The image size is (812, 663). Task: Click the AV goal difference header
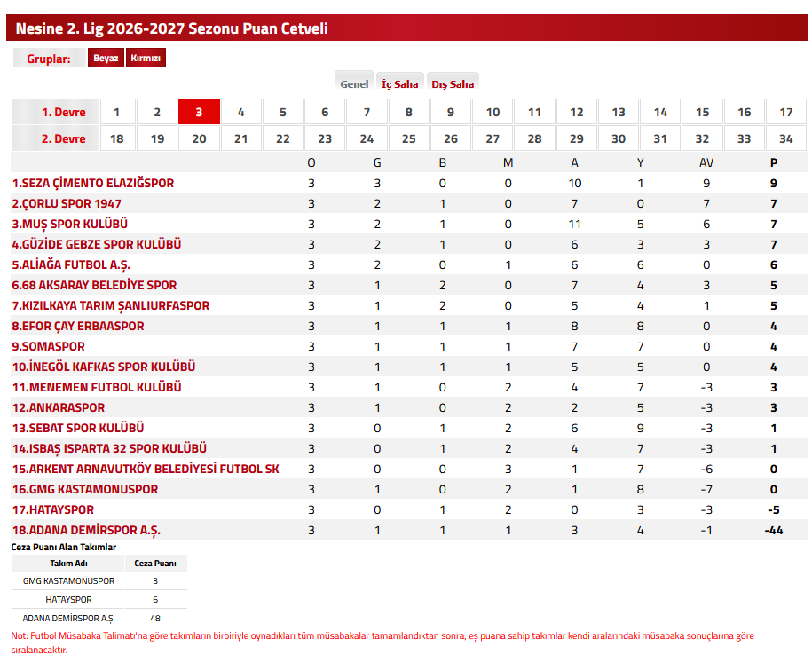(706, 162)
